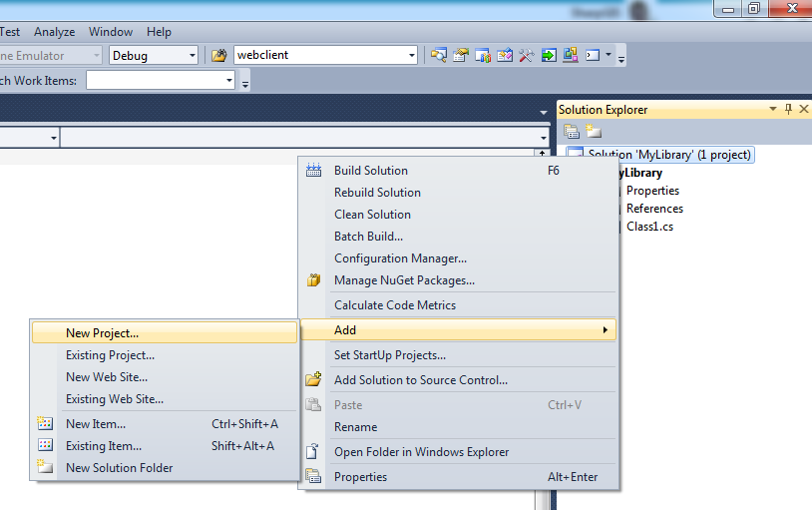Screen dimensions: 812x510
Task: Click the Manage NuGet Packages box icon
Action: (x=314, y=279)
